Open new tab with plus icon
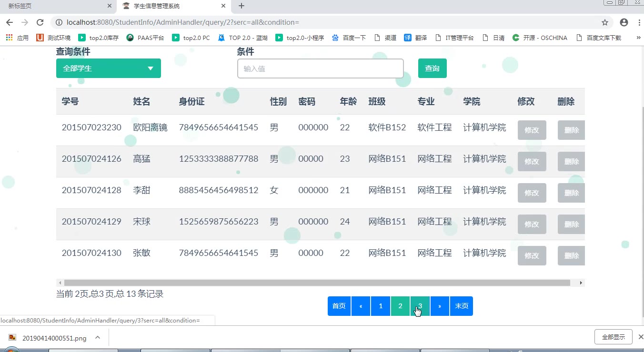644x352 pixels. point(241,6)
